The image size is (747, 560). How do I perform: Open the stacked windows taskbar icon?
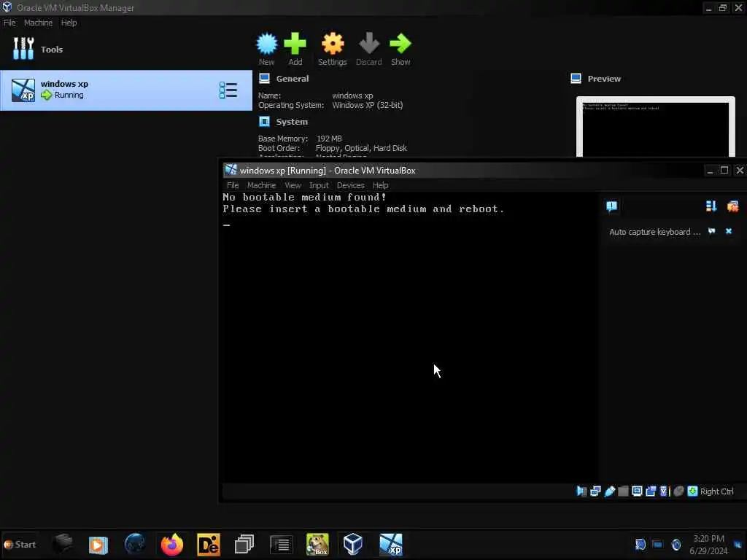(244, 544)
